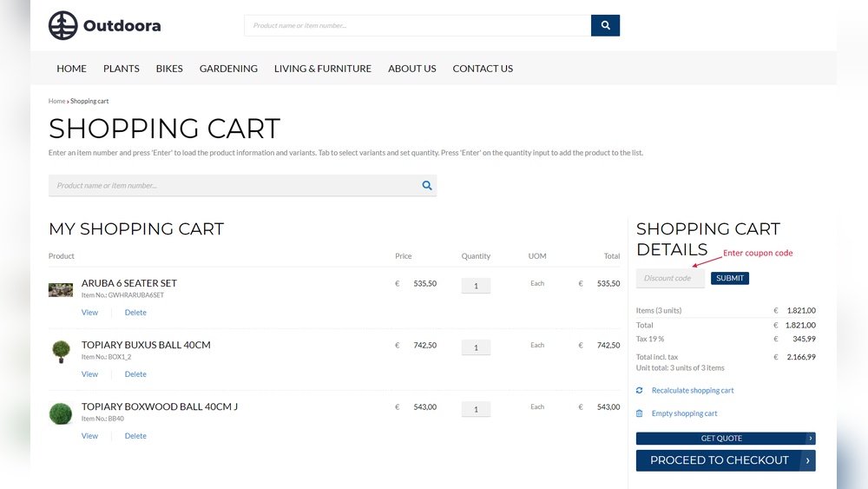Click the TOPIARY BUXUS BALL 40CM title
Viewport: 868px width, 489px height.
pos(146,345)
